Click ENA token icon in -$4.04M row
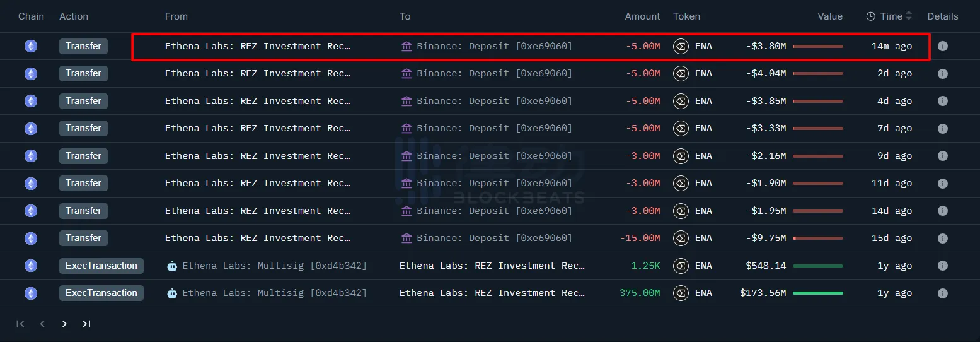This screenshot has height=342, width=980. [681, 74]
